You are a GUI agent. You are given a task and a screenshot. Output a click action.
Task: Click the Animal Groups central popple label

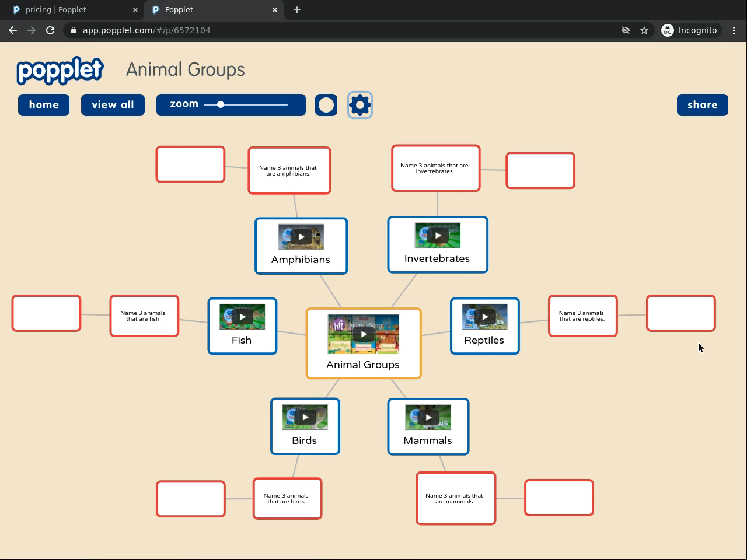pos(363,365)
